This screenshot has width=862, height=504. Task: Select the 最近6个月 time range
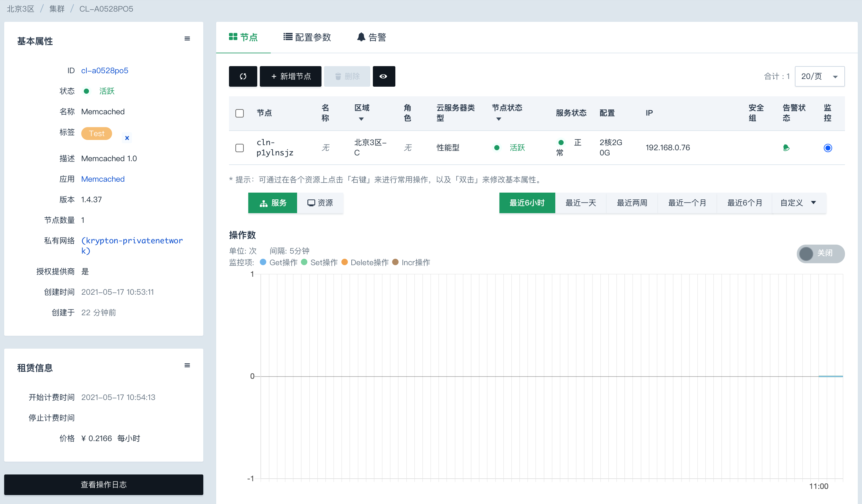click(744, 203)
